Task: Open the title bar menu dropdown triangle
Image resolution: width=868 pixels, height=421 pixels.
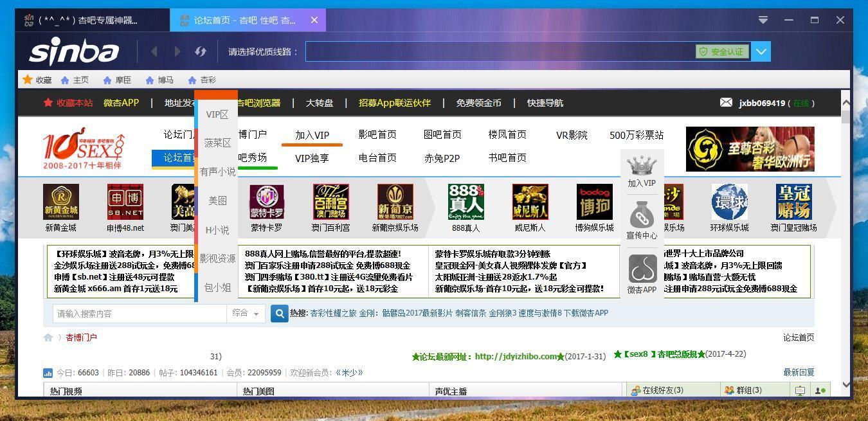Action: tap(763, 20)
